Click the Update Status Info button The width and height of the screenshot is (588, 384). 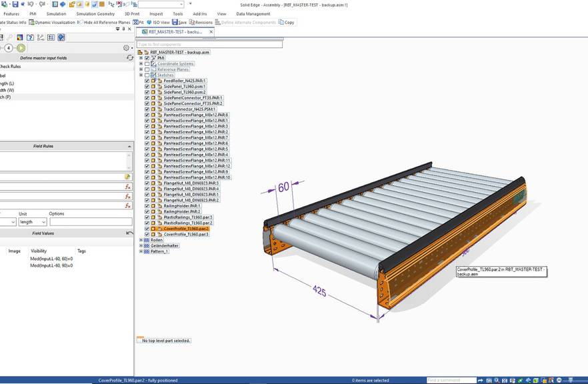(x=12, y=21)
